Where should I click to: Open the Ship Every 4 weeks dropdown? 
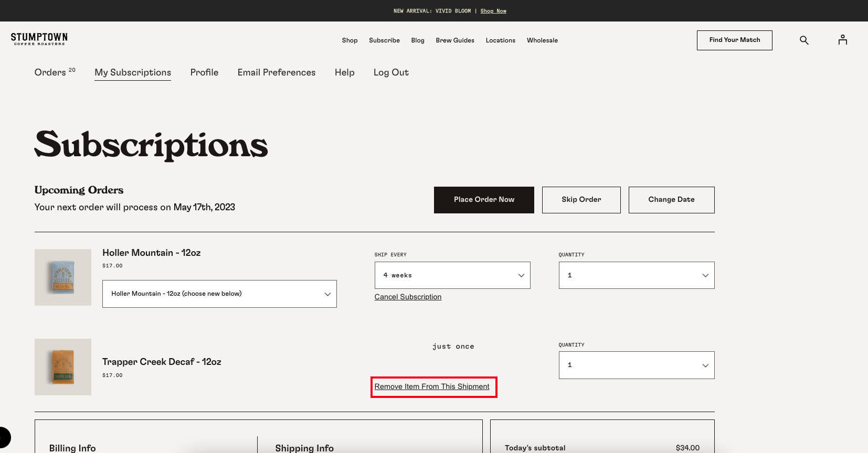coord(452,275)
